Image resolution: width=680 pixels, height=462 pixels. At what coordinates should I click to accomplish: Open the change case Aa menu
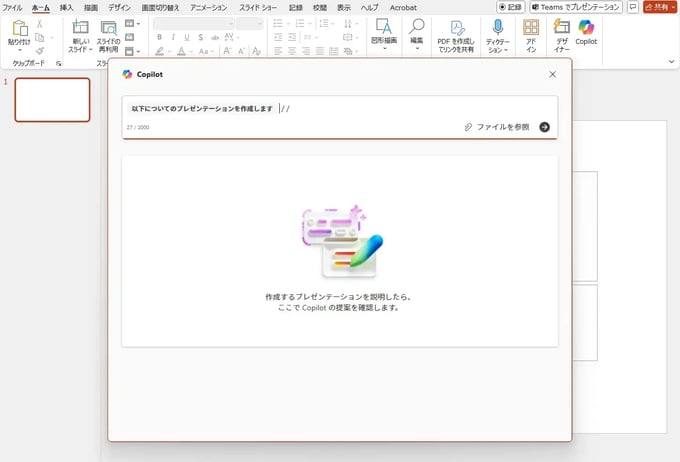(x=204, y=51)
